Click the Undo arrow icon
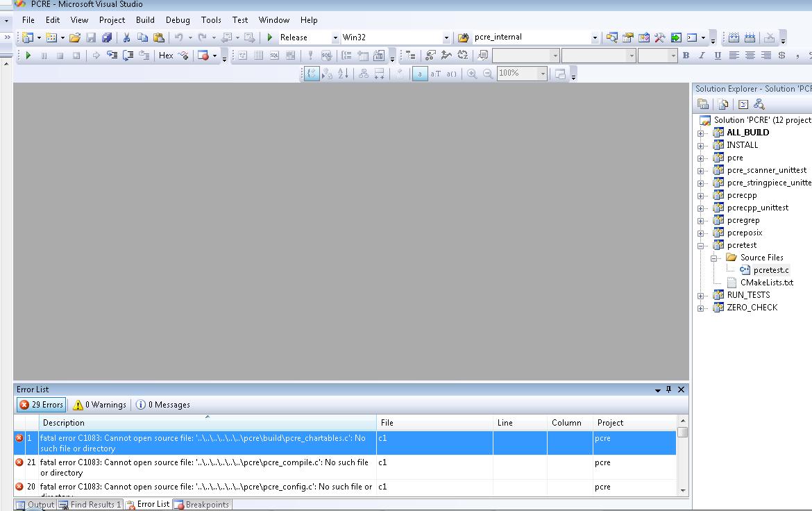The image size is (812, 511). pyautogui.click(x=178, y=37)
